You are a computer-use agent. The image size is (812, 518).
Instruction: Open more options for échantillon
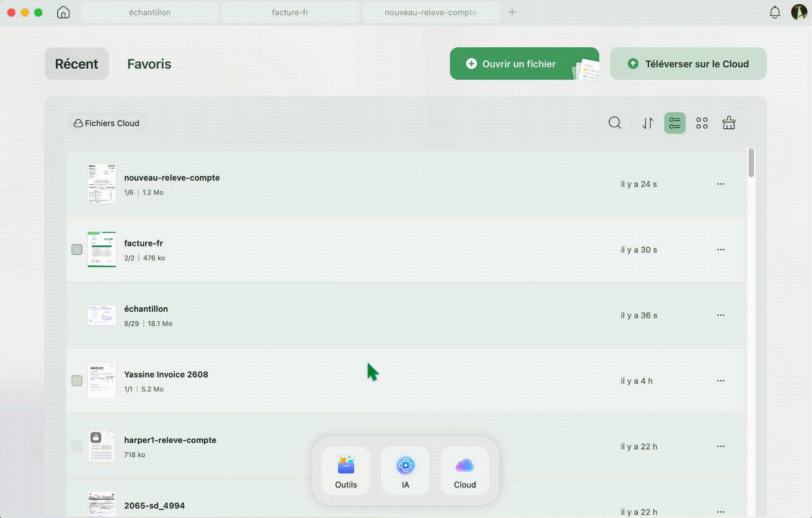pos(721,315)
